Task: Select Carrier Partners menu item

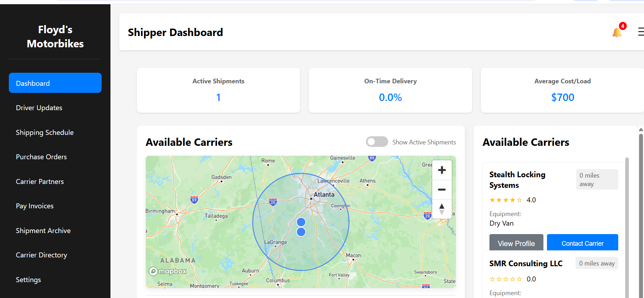Action: 40,181
